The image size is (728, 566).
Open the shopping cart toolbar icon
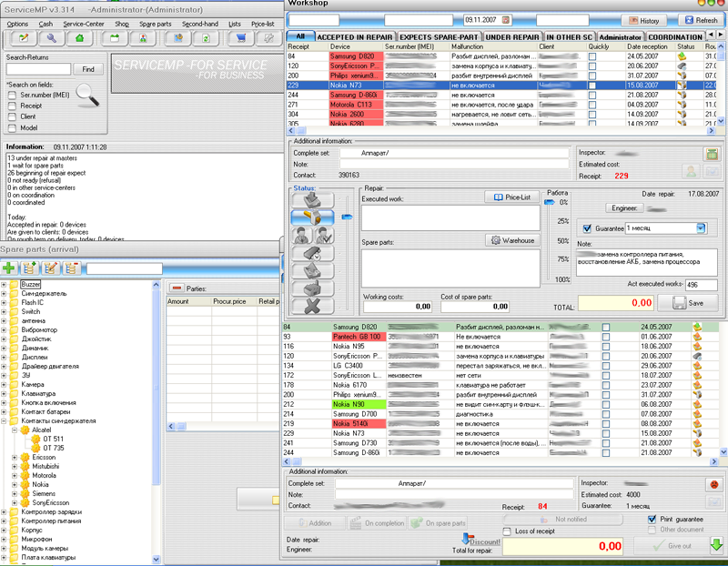[x=240, y=38]
